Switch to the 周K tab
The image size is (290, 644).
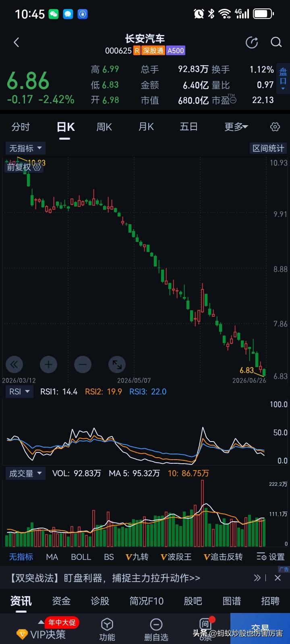pos(104,127)
